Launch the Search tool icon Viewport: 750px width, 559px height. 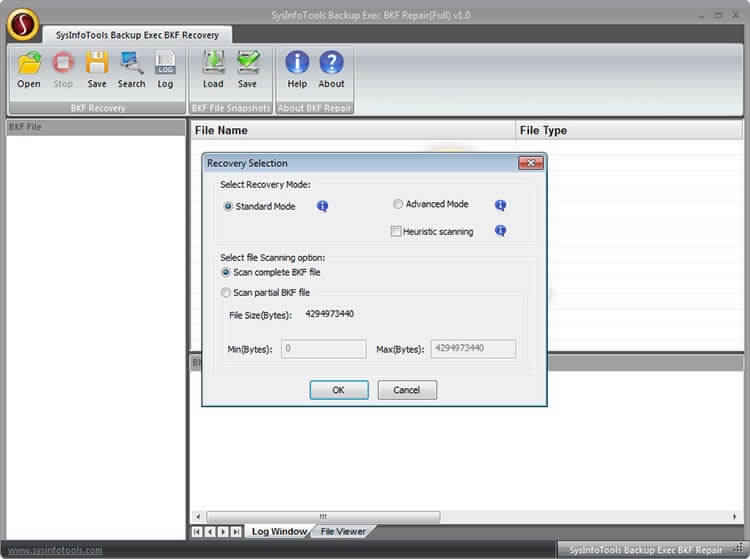click(131, 69)
